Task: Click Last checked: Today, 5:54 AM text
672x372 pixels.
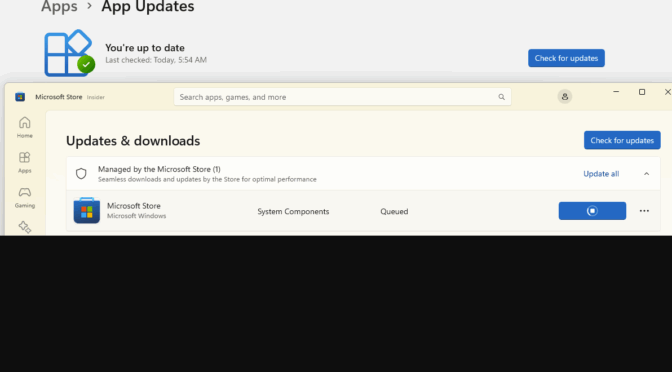Action: pos(156,60)
